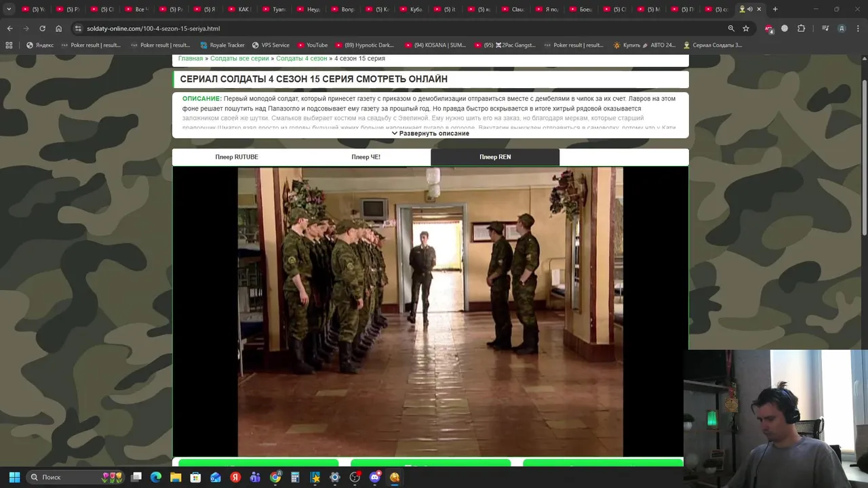Open the Сериал Солдаты bookmark
The height and width of the screenshot is (488, 868).
(x=713, y=45)
